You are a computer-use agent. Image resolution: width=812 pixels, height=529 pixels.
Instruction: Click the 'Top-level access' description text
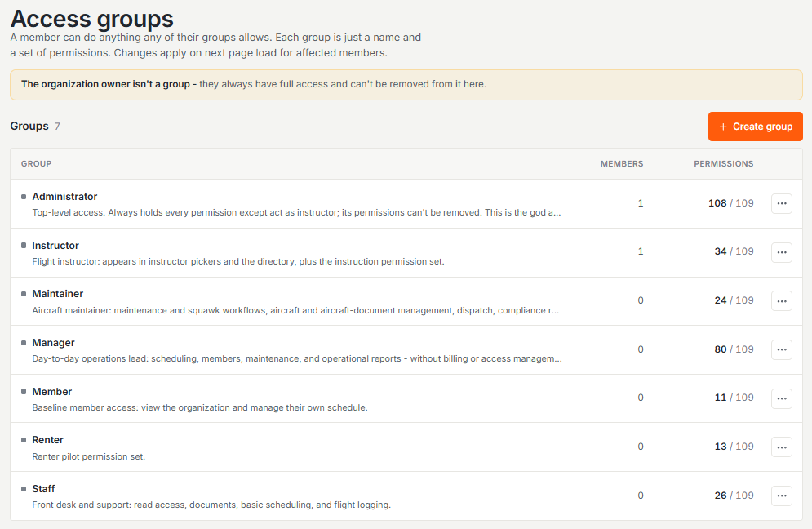tap(296, 212)
